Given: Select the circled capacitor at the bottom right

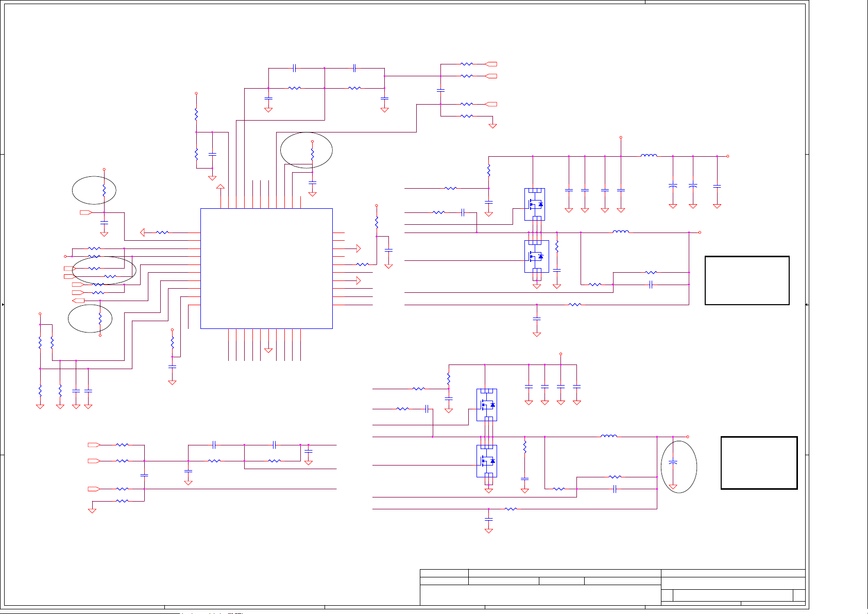Looking at the screenshot, I should click(x=673, y=462).
